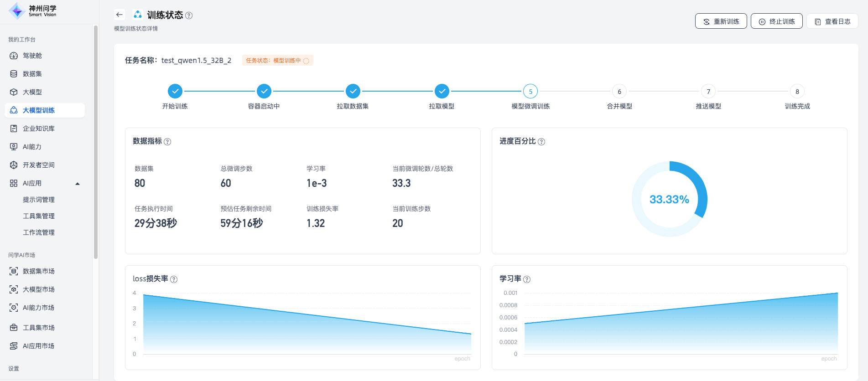This screenshot has width=868, height=381.
Task: Open help icon beside 训练状态 title
Action: [189, 15]
